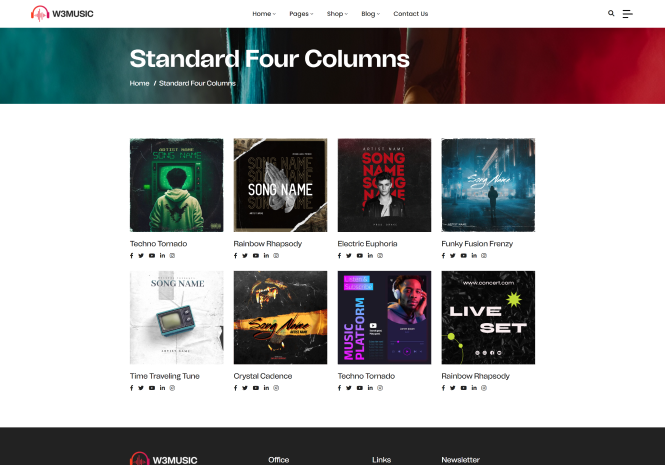The image size is (665, 465).
Task: Open the Live Set album cover
Action: tap(488, 317)
